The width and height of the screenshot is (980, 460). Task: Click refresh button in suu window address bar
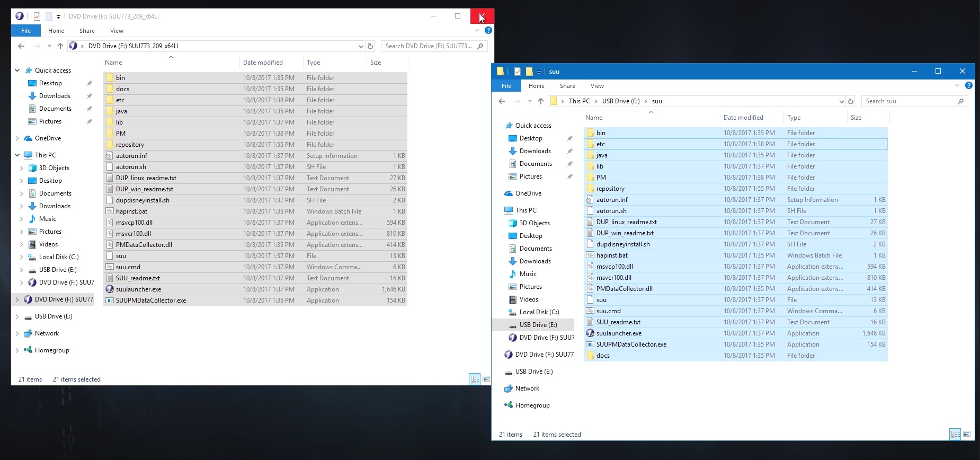(851, 101)
